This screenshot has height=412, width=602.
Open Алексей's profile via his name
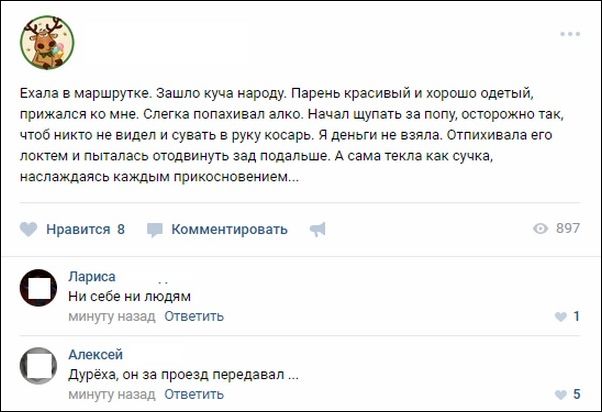pos(96,354)
